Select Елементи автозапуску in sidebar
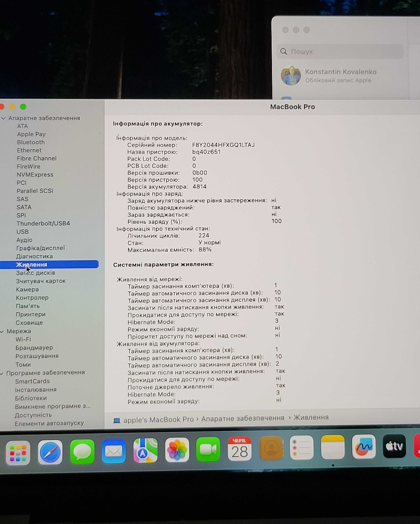 pyautogui.click(x=49, y=423)
